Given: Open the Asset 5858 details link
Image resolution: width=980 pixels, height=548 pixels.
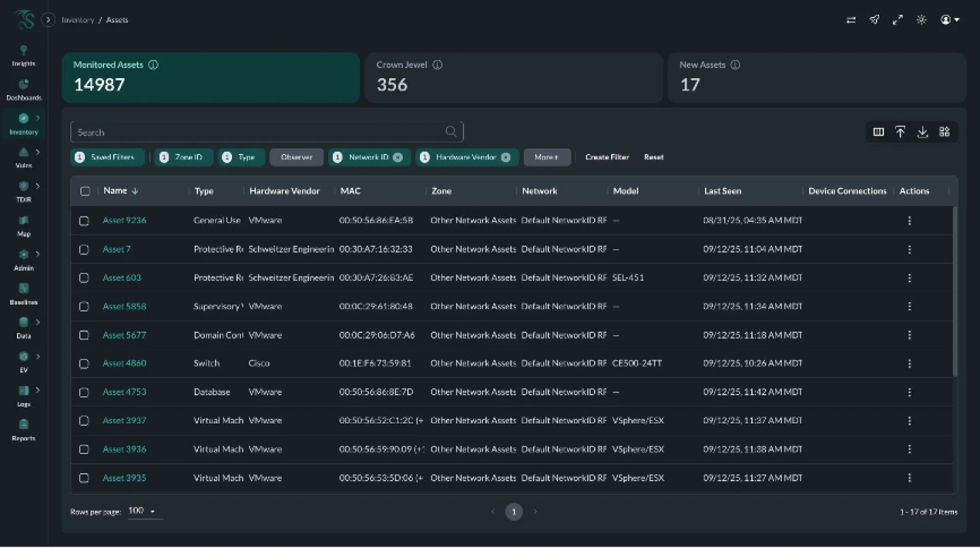Looking at the screenshot, I should click(x=124, y=306).
